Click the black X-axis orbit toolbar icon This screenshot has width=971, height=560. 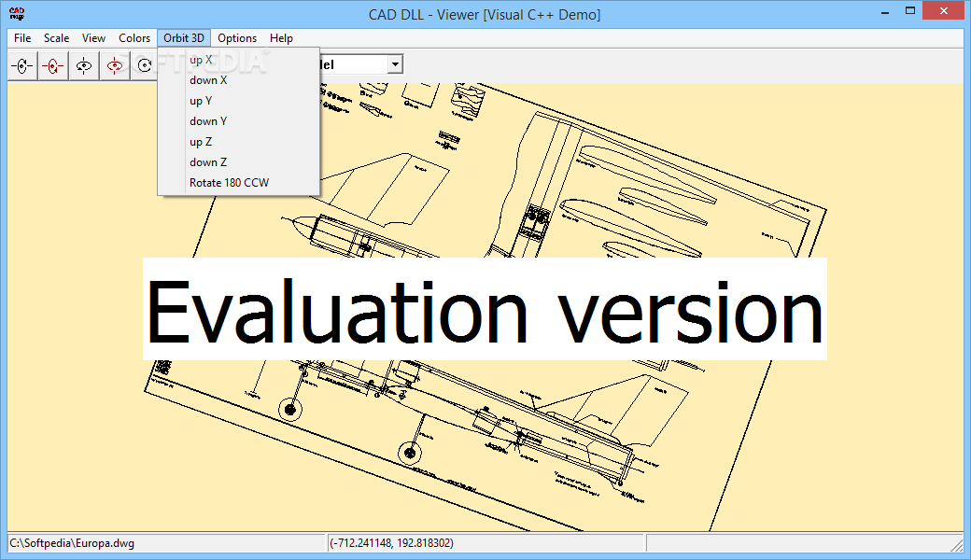pos(22,65)
